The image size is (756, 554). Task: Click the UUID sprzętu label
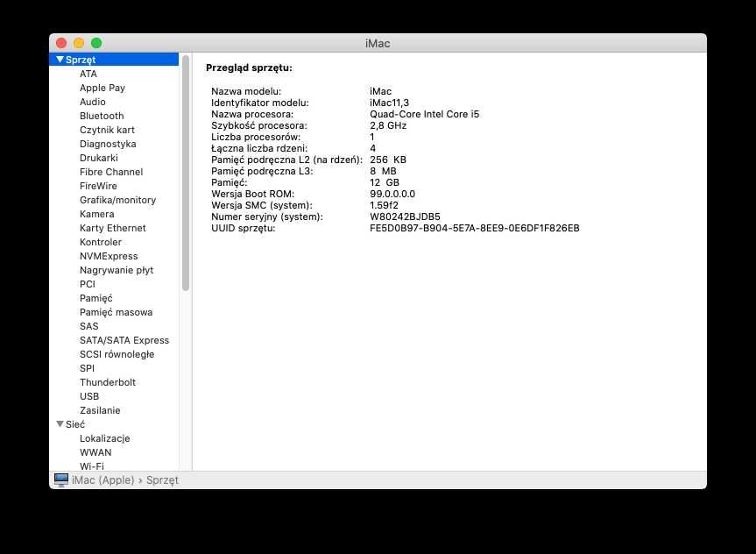point(243,228)
